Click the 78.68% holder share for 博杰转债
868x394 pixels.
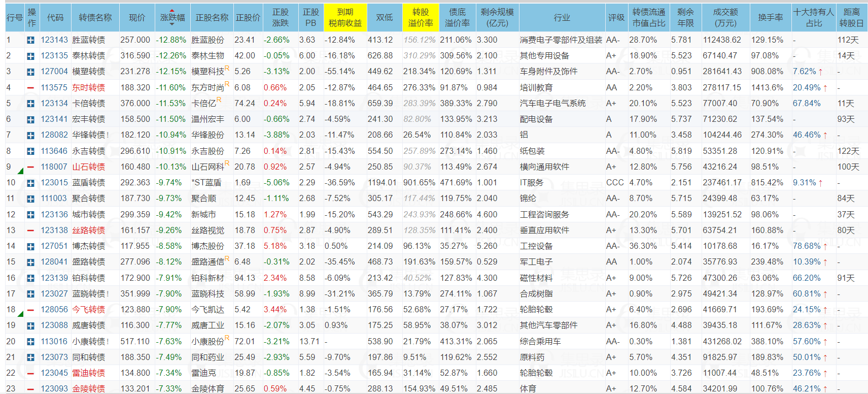[x=807, y=246]
